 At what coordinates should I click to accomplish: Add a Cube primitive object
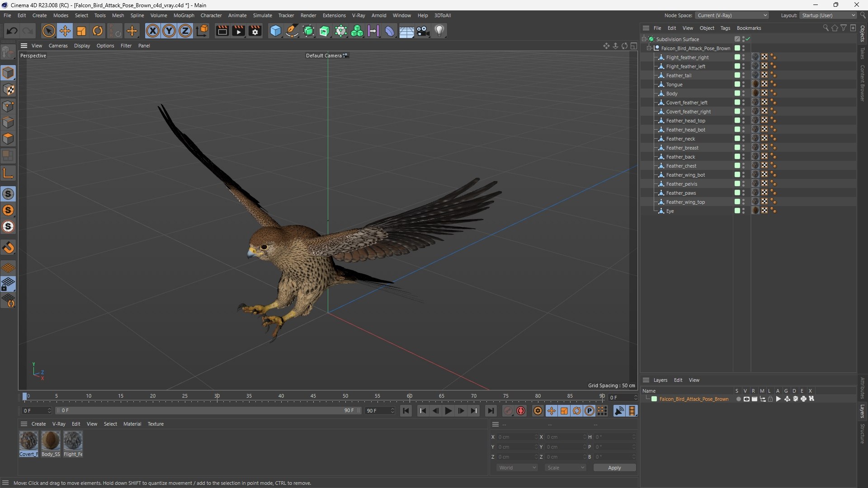click(275, 31)
